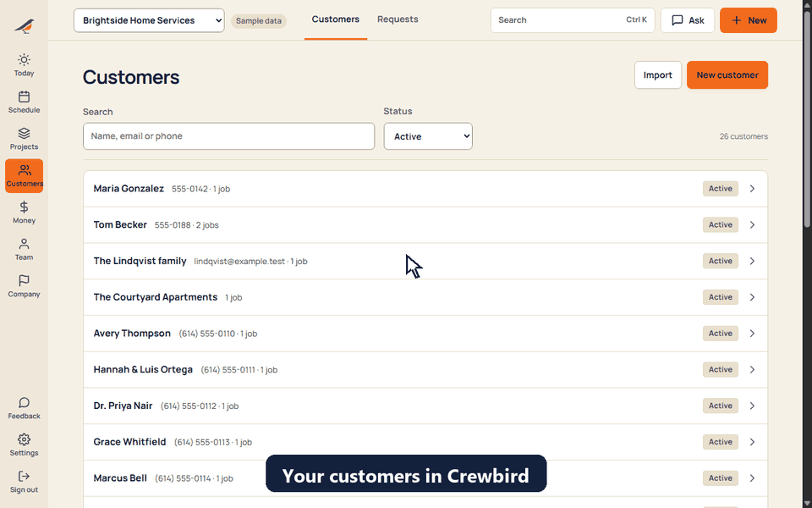Open the Brightside Home Services company dropdown
Screen dimensions: 812x508
pos(149,20)
